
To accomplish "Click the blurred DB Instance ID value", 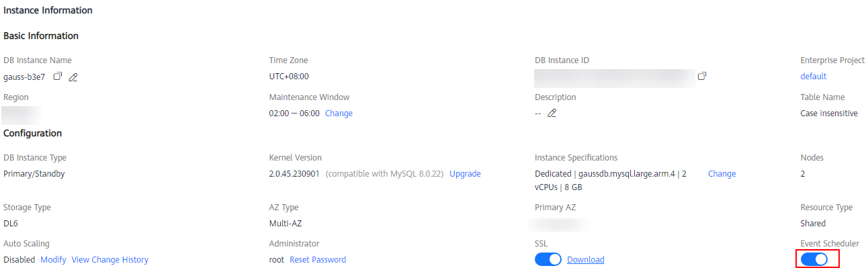I will click(614, 78).
